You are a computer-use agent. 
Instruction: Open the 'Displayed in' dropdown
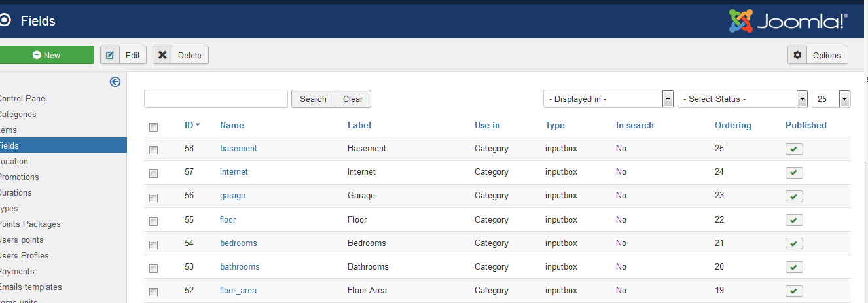pyautogui.click(x=608, y=99)
